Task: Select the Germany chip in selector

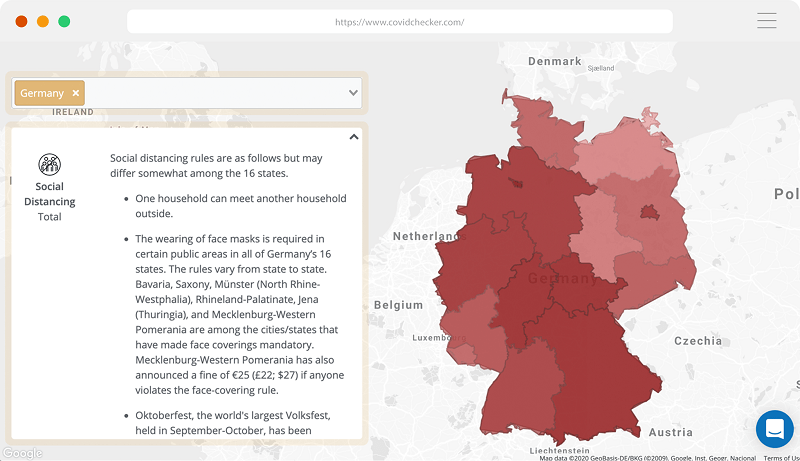Action: pos(49,93)
